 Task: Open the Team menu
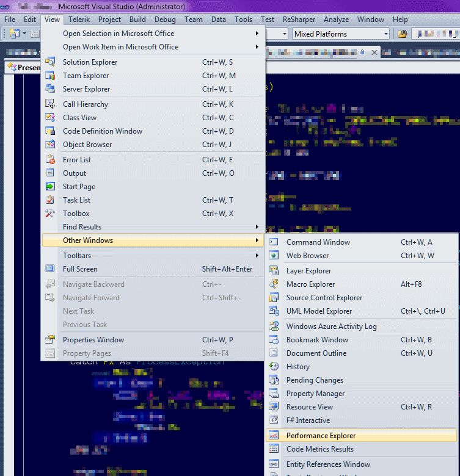pos(193,20)
